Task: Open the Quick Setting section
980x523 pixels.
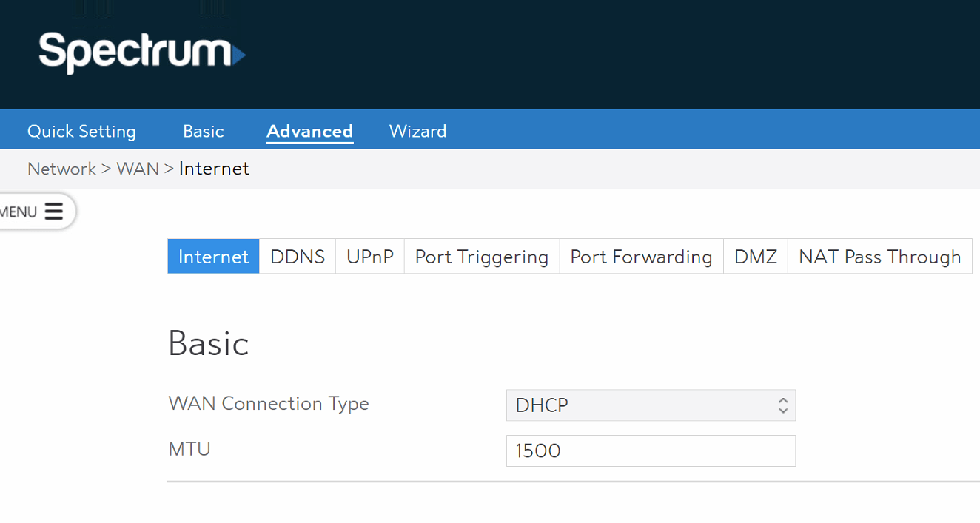Action: pyautogui.click(x=81, y=131)
